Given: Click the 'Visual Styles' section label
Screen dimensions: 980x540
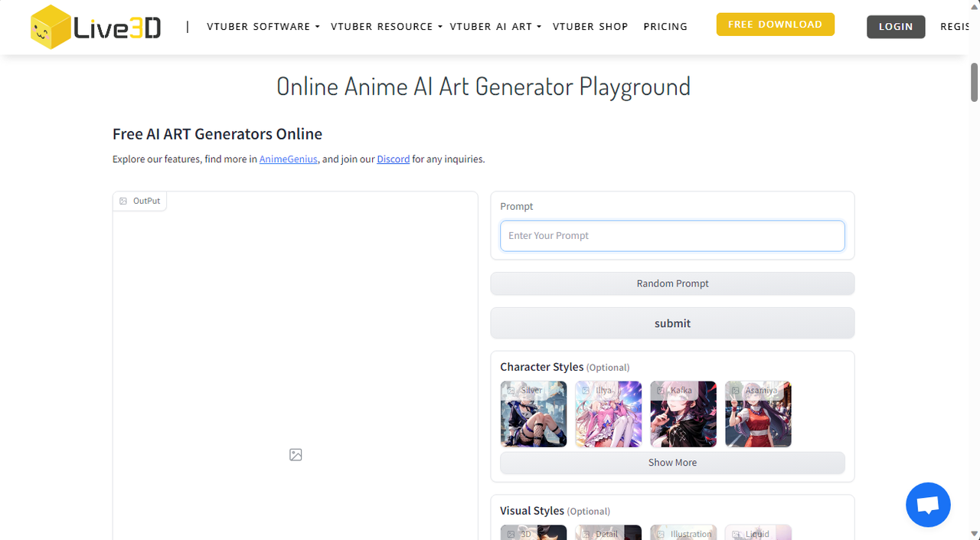Looking at the screenshot, I should (x=532, y=511).
